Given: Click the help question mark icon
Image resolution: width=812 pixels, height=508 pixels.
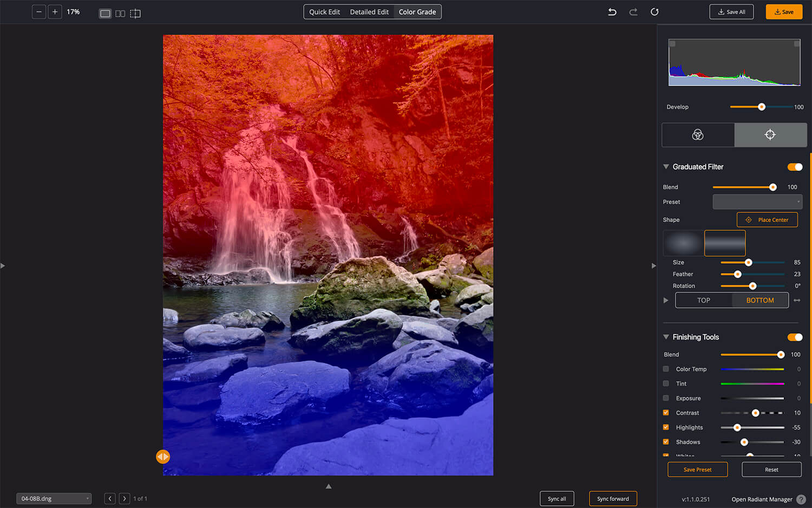Looking at the screenshot, I should (801, 499).
